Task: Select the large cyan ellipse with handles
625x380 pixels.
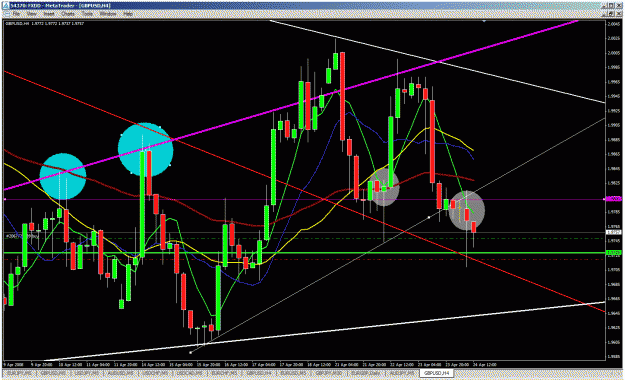Action: (145, 150)
